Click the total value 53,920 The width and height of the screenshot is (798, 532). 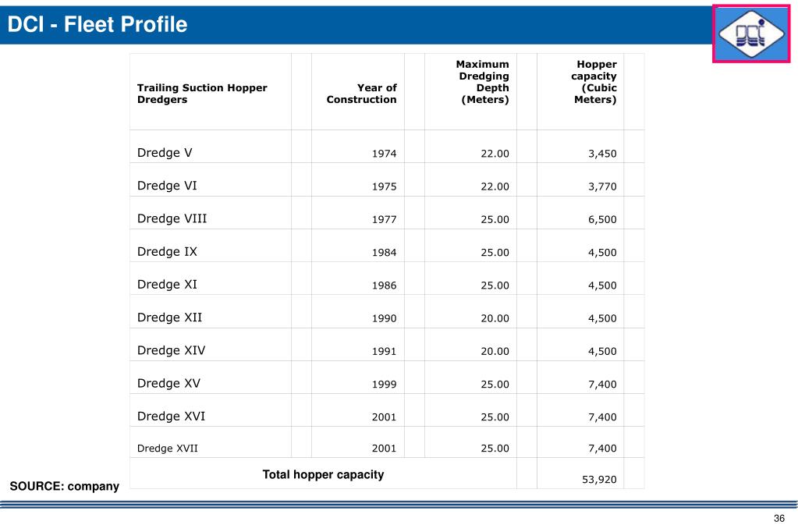pos(600,480)
